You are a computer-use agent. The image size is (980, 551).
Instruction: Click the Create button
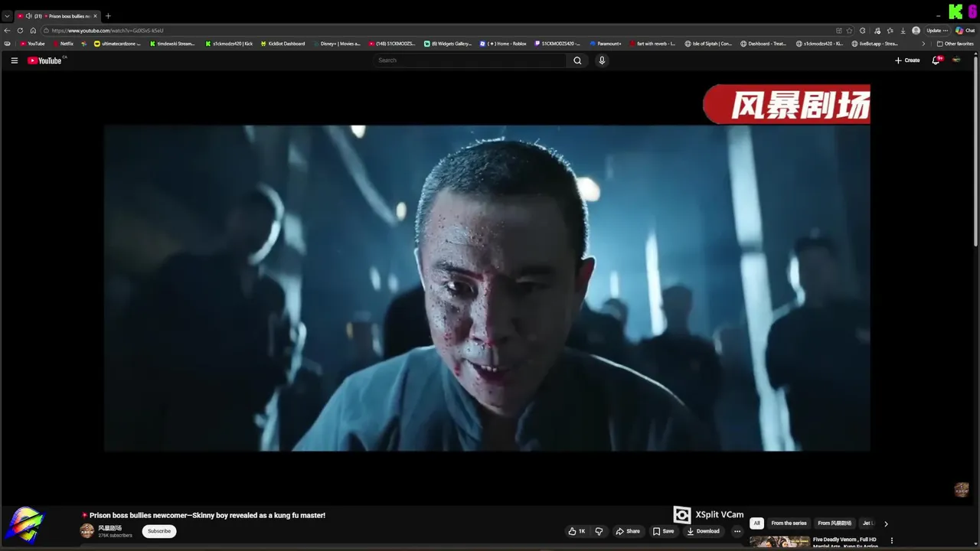[907, 60]
